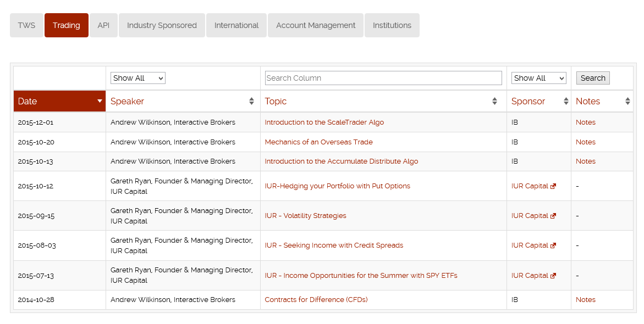Click external link icon for Credit Spreads sponsor
The image size is (644, 324).
pyautogui.click(x=553, y=245)
